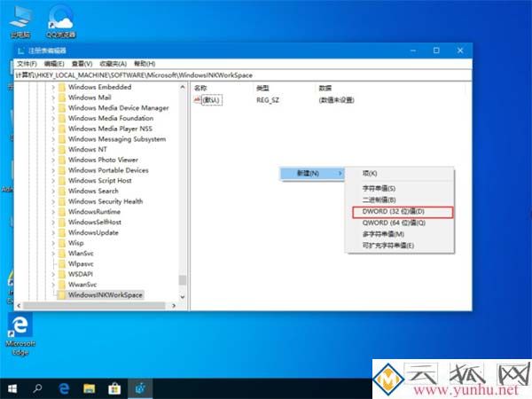Image resolution: width=532 pixels, height=399 pixels.
Task: Open File Explorer from the taskbar
Action: [x=90, y=388]
